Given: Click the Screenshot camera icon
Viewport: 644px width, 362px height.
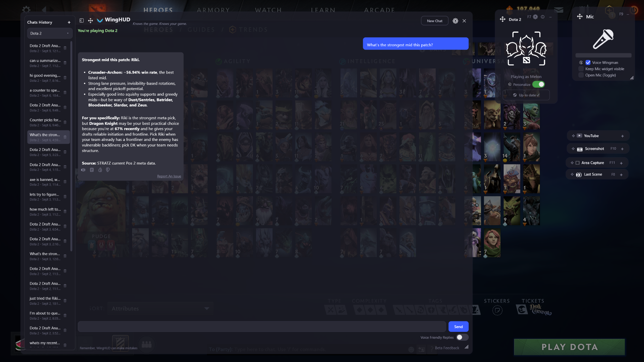Looking at the screenshot, I should pyautogui.click(x=580, y=149).
